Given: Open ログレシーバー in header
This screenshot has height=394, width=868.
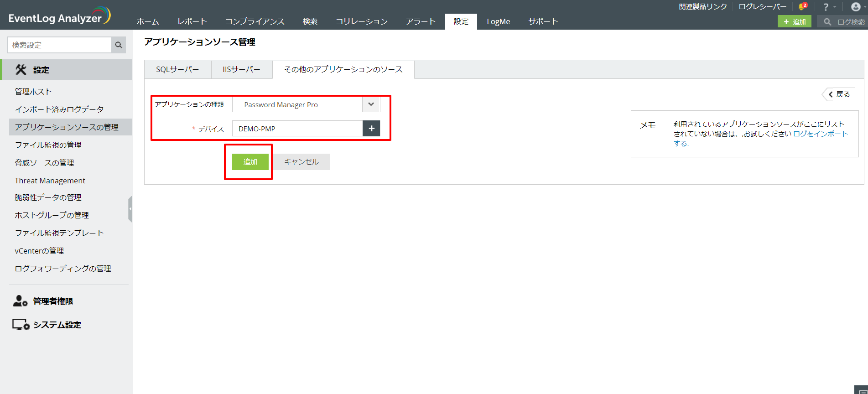Looking at the screenshot, I should tap(763, 7).
